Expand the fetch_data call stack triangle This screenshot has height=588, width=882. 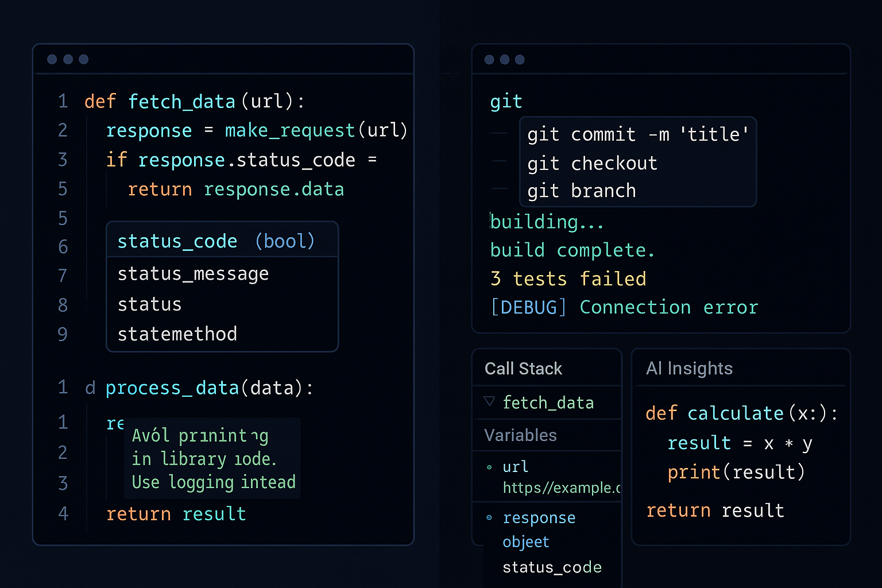pos(489,401)
